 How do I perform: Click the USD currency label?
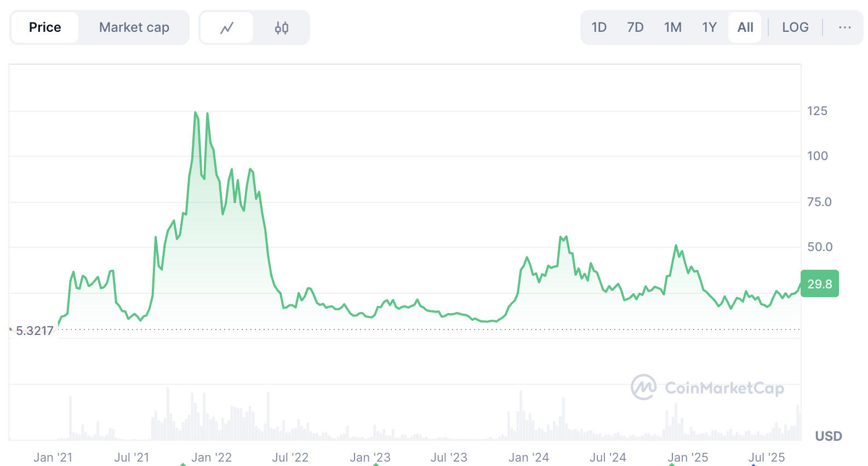[828, 436]
